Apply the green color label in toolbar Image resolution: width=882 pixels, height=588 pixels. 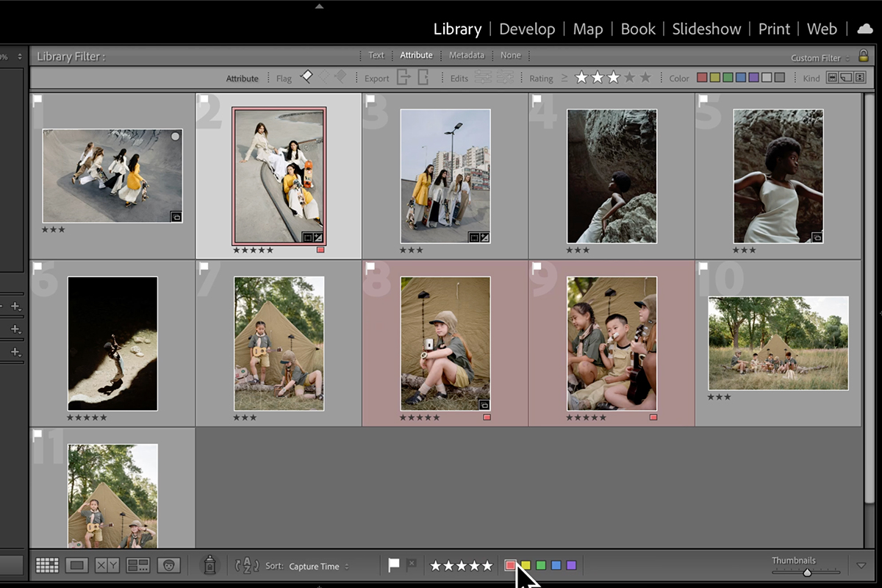coord(541,565)
